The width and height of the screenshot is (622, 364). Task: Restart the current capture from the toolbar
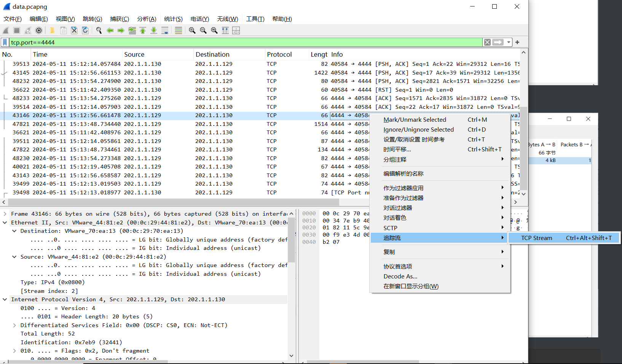coord(28,30)
